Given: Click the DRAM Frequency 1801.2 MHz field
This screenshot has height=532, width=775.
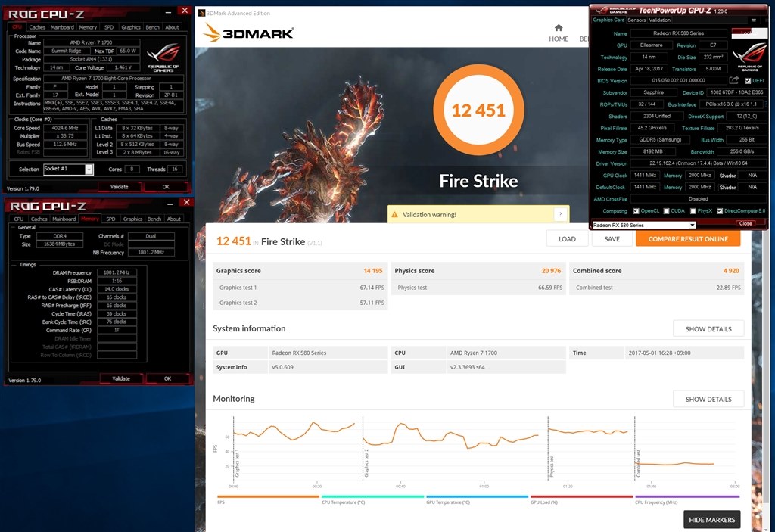Looking at the screenshot, I should pyautogui.click(x=117, y=272).
